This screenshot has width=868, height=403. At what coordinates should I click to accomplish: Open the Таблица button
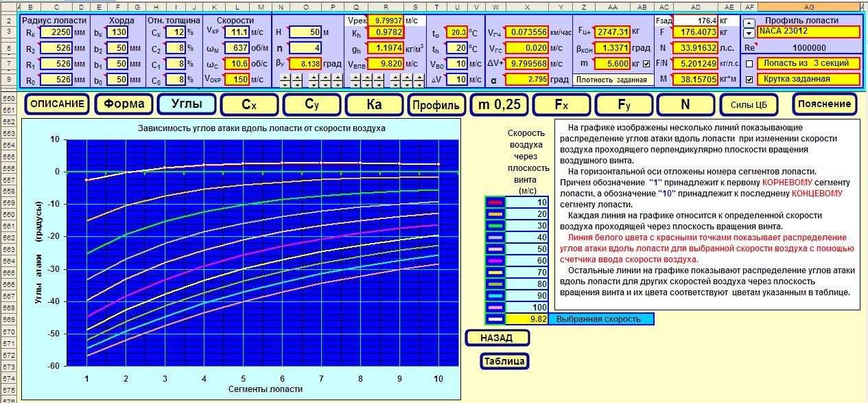coord(504,361)
